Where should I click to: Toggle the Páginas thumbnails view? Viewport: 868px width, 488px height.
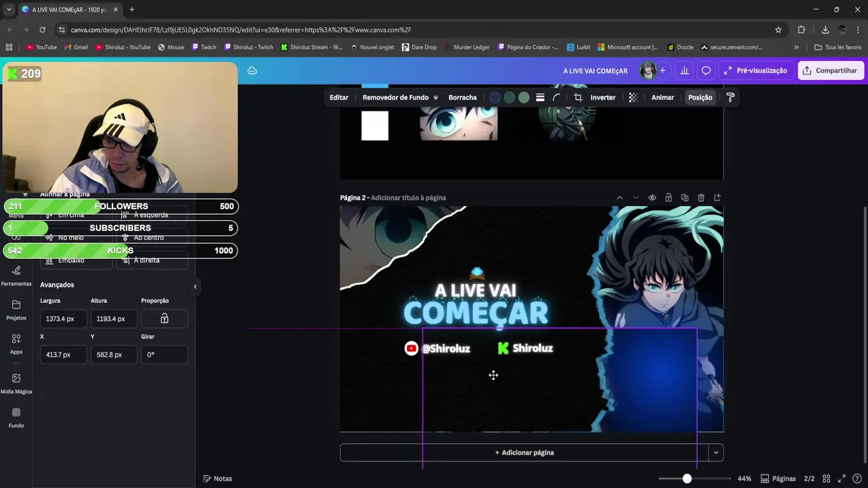pyautogui.click(x=778, y=479)
